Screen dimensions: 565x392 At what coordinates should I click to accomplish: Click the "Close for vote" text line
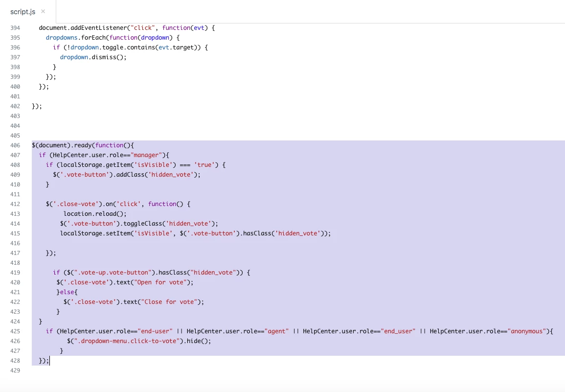[134, 302]
